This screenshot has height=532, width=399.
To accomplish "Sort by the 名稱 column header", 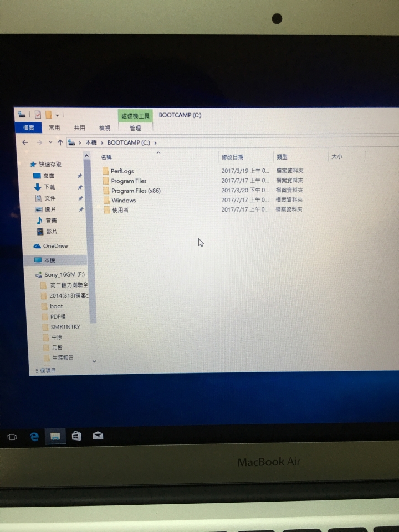I will [106, 157].
